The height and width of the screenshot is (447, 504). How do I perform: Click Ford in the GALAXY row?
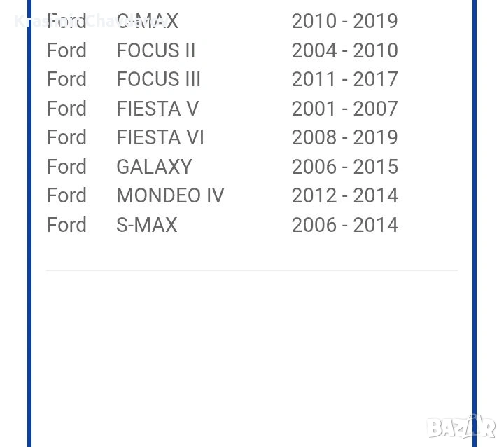[x=66, y=167]
